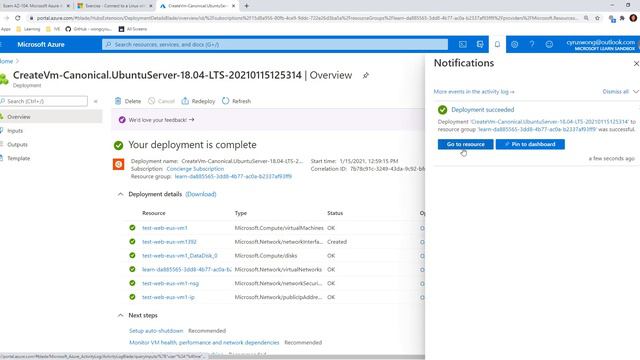Viewport: 640px width, 360px height.
Task: Click deployment link in notification message
Action: pyautogui.click(x=549, y=122)
